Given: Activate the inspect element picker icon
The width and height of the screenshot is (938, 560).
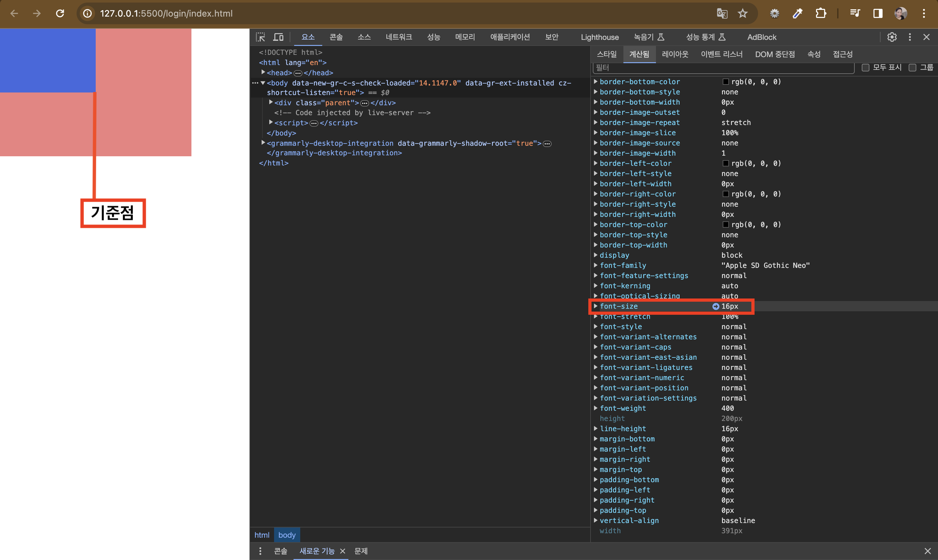Looking at the screenshot, I should (260, 37).
